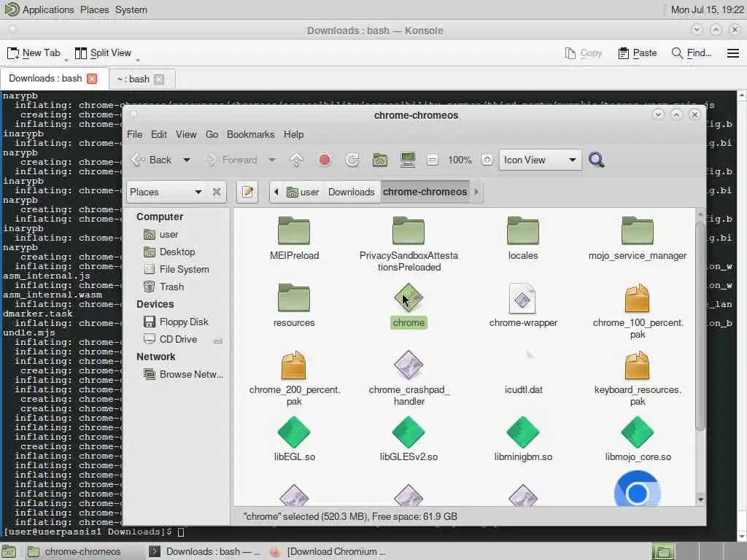Select the libGLESv2.so library

point(409,439)
